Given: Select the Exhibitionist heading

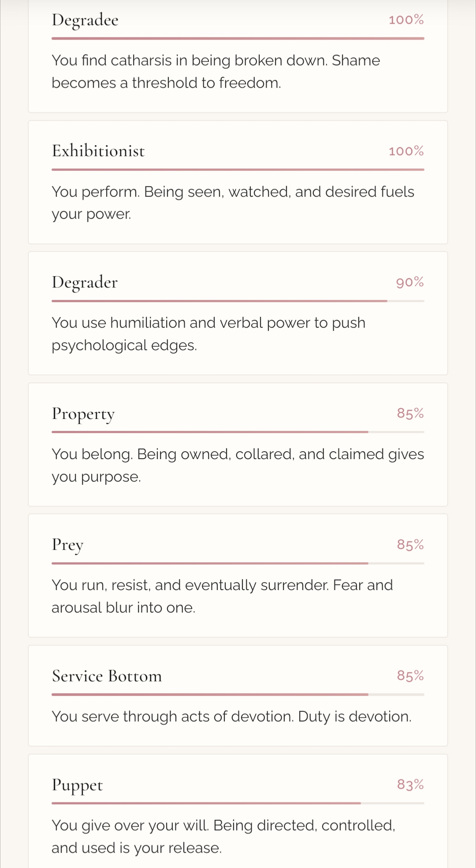Looking at the screenshot, I should pyautogui.click(x=98, y=151).
